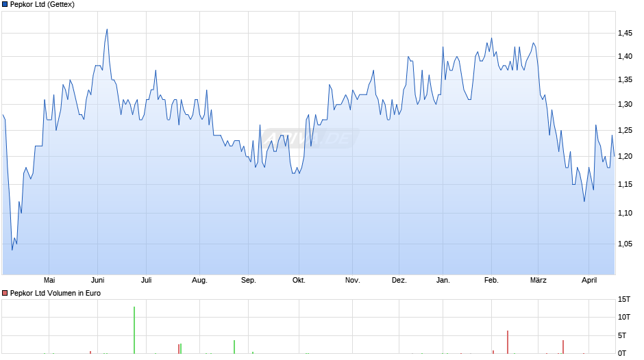Click the 1,20 price axis value
The height and width of the screenshot is (360, 644).
pyautogui.click(x=625, y=157)
